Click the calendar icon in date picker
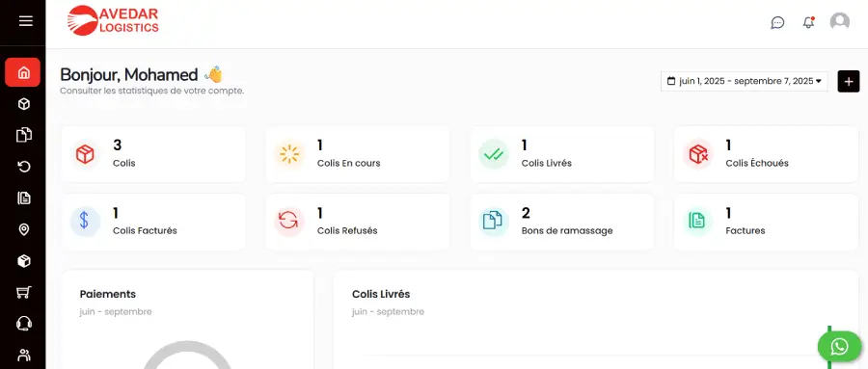 point(671,81)
